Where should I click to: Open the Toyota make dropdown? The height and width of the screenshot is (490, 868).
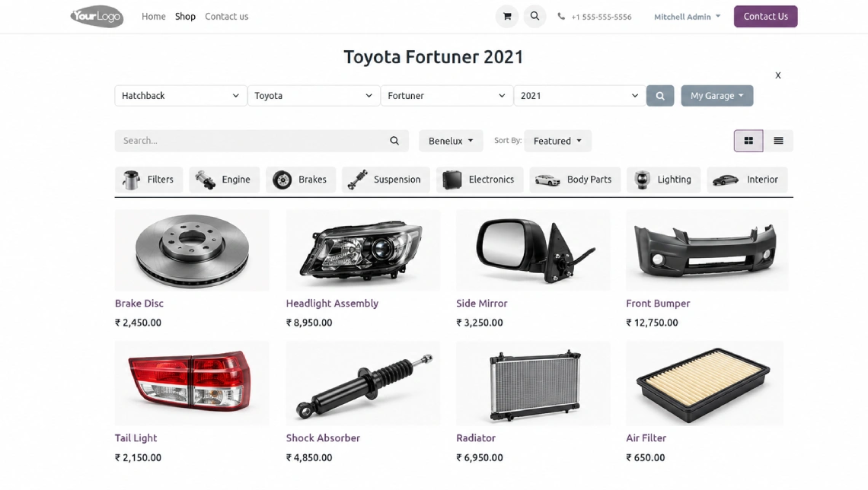(x=314, y=96)
